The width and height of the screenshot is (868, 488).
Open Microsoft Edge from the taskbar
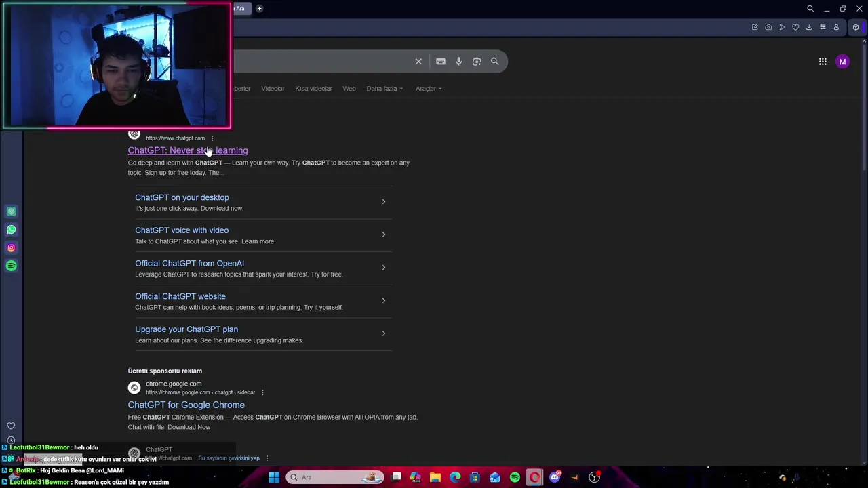point(455,477)
